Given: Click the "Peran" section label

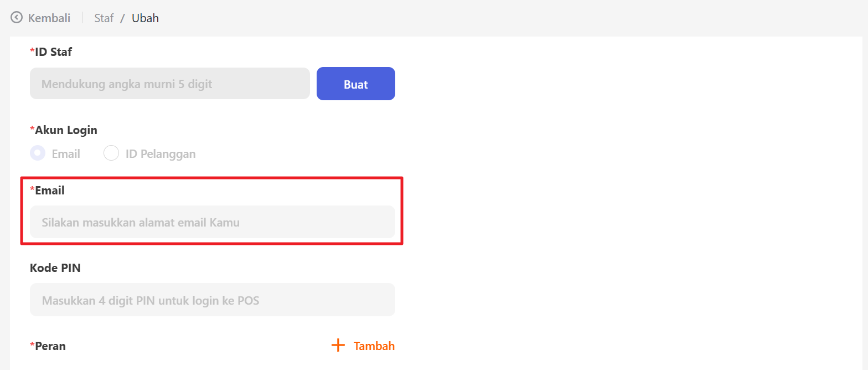Looking at the screenshot, I should coord(50,346).
